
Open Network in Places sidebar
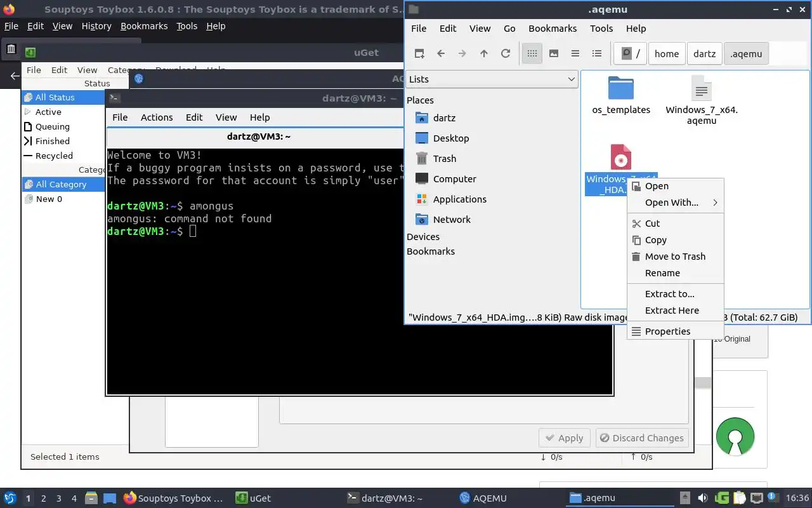(x=452, y=220)
